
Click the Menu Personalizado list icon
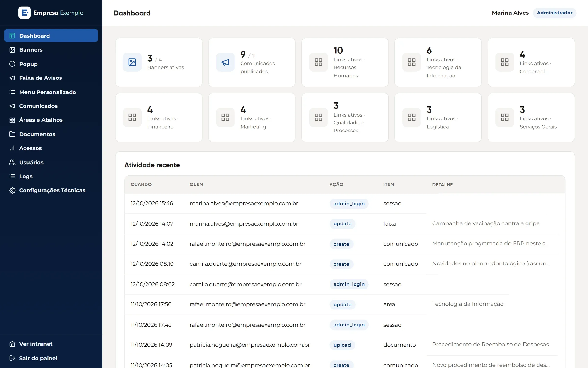coord(12,92)
